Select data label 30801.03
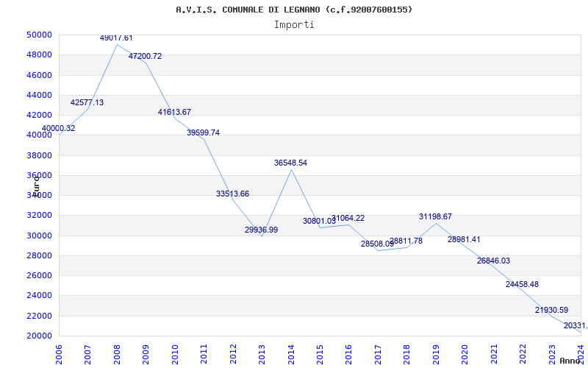Viewport: 588px width, 368px height. (x=319, y=222)
